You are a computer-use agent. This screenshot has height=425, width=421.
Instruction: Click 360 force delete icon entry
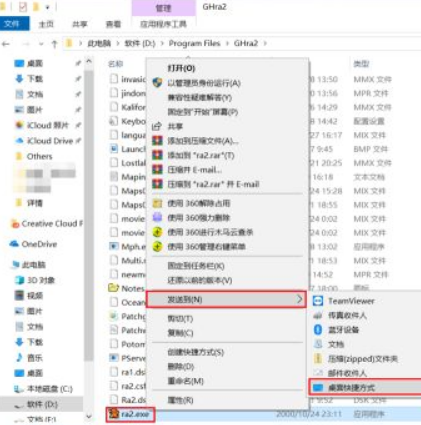point(157,218)
